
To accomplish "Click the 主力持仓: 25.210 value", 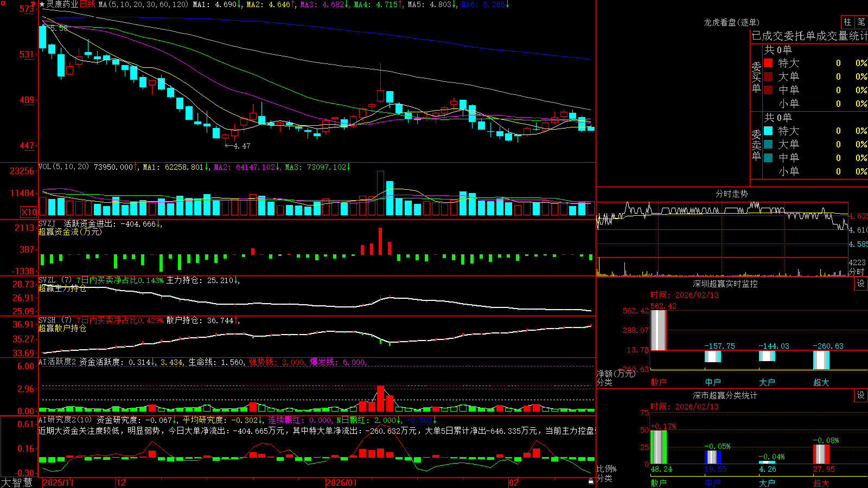I will pos(202,280).
